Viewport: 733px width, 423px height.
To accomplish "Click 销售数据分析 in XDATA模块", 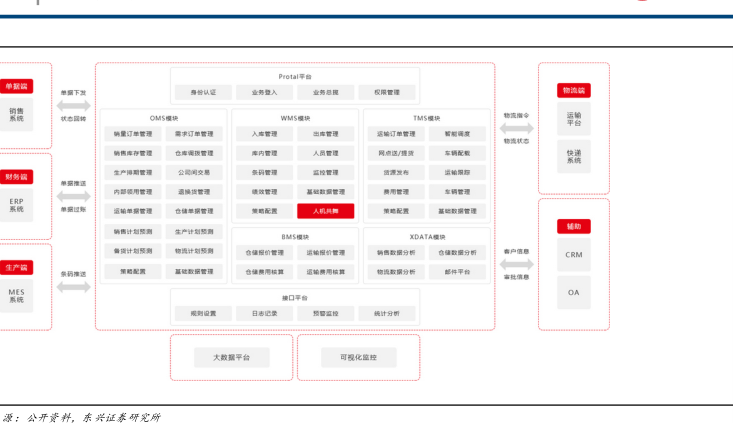I will [x=396, y=253].
